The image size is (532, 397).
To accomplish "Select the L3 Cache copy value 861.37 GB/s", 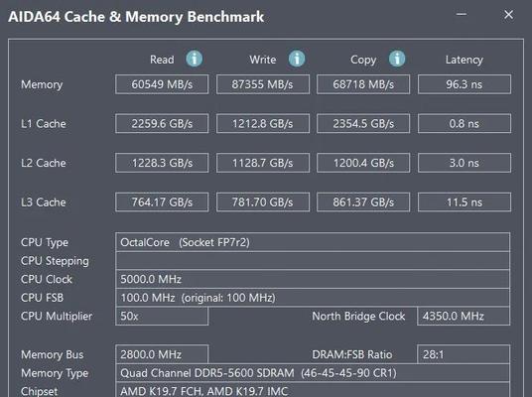I will coord(363,202).
